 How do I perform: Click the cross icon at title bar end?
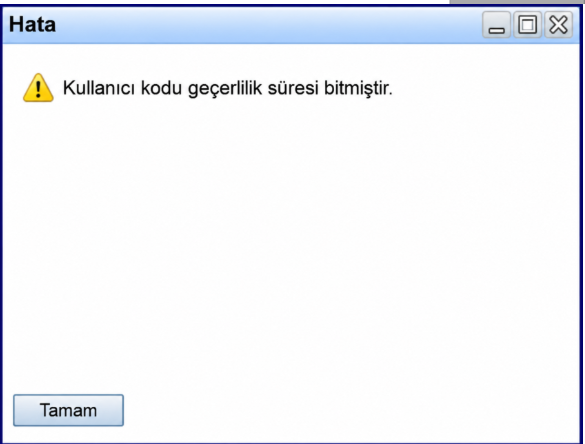pyautogui.click(x=558, y=25)
